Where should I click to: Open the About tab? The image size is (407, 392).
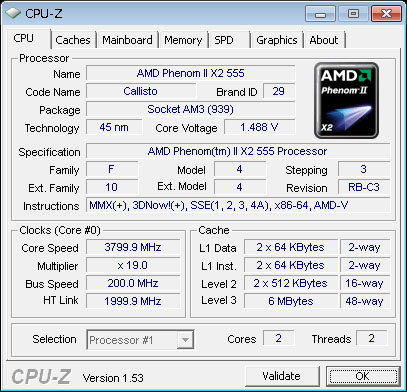[x=324, y=40]
